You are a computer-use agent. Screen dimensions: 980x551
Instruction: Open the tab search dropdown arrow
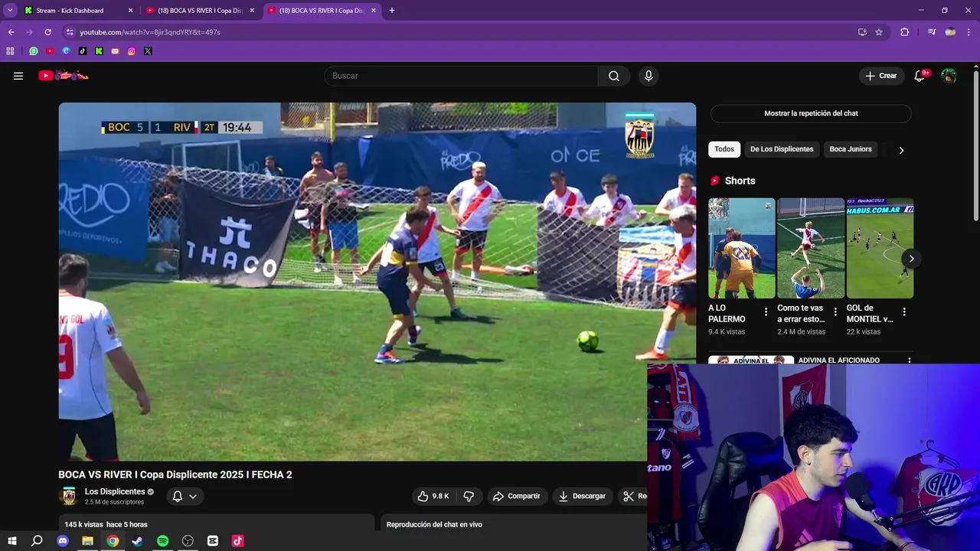coord(10,11)
